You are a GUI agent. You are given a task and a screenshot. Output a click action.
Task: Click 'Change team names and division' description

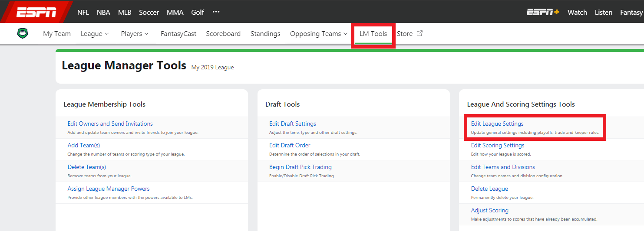pyautogui.click(x=517, y=176)
